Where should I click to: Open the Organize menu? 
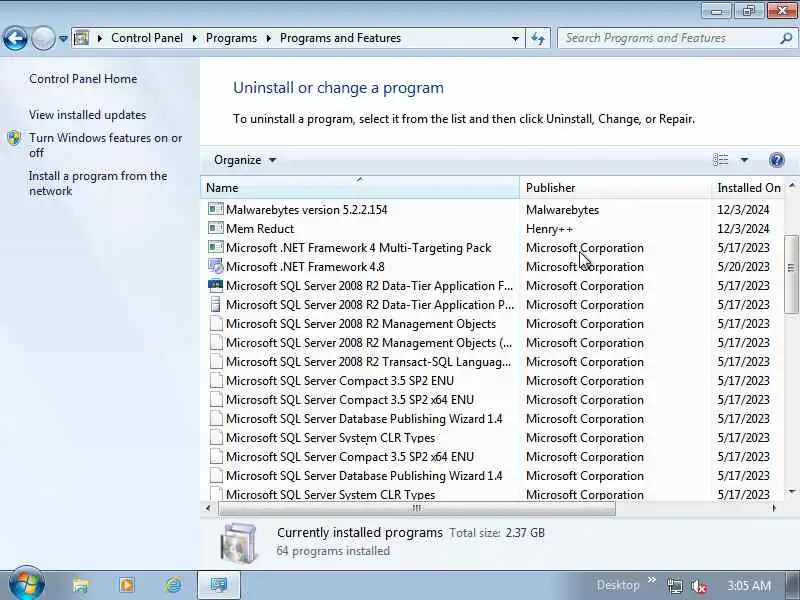tap(245, 160)
